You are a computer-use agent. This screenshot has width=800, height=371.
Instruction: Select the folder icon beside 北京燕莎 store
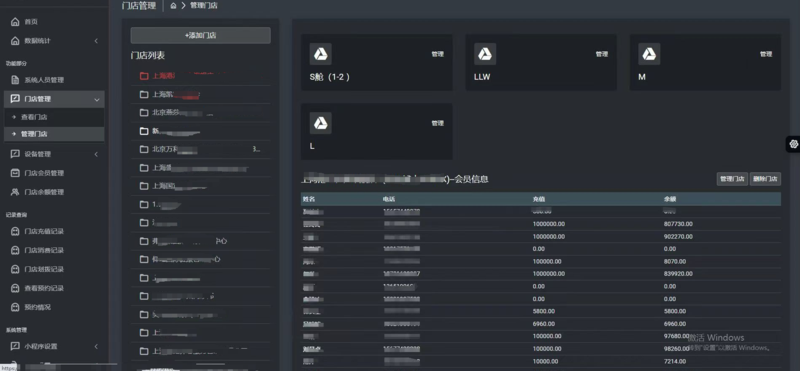click(x=144, y=113)
